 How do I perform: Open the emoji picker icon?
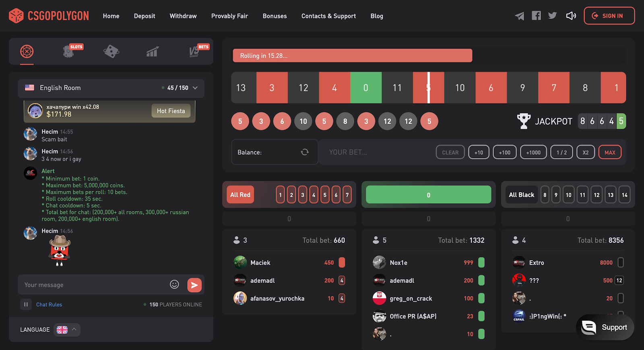pos(174,284)
